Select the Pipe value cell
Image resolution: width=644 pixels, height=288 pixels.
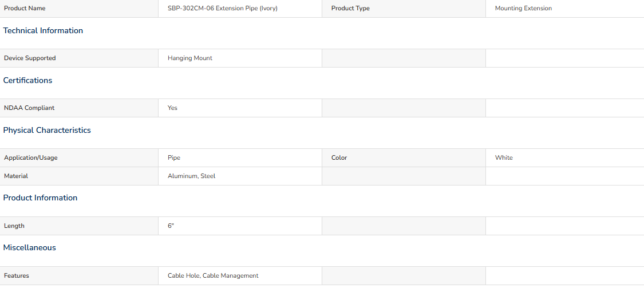[240, 158]
